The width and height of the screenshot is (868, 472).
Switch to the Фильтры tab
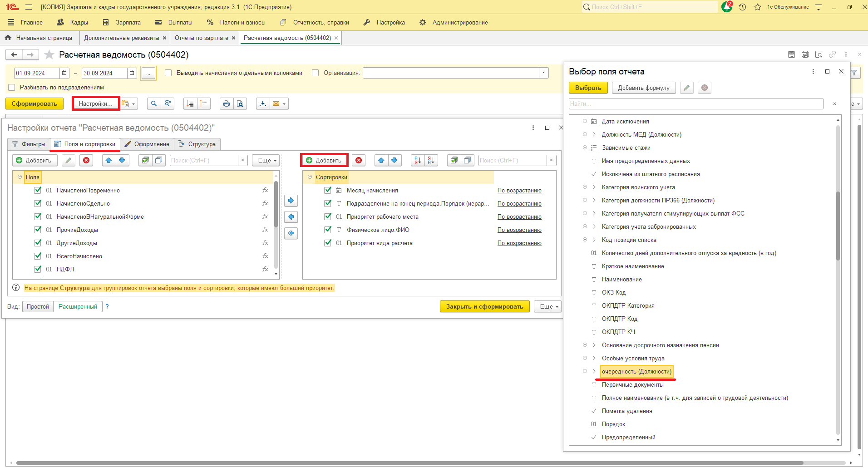tap(29, 144)
